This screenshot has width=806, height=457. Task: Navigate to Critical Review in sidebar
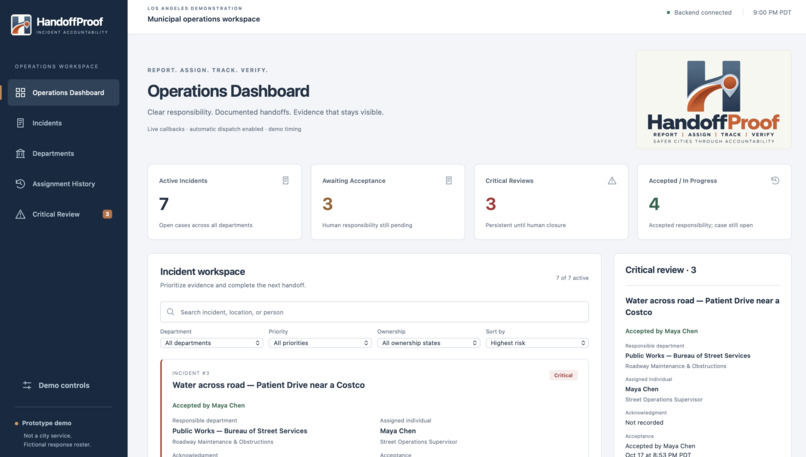click(63, 214)
